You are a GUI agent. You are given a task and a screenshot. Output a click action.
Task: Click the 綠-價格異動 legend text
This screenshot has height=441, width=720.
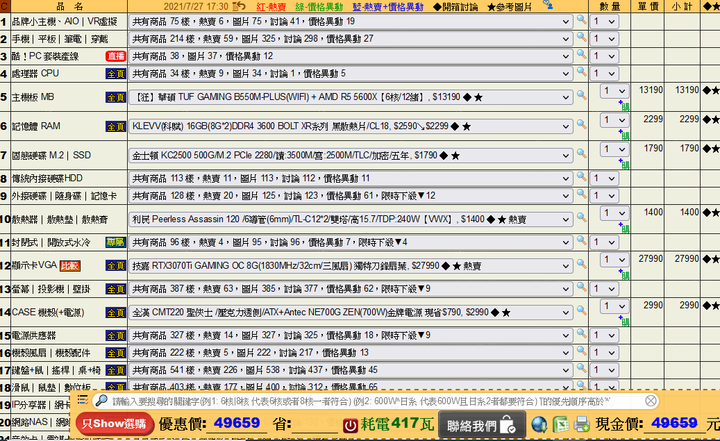click(x=319, y=6)
